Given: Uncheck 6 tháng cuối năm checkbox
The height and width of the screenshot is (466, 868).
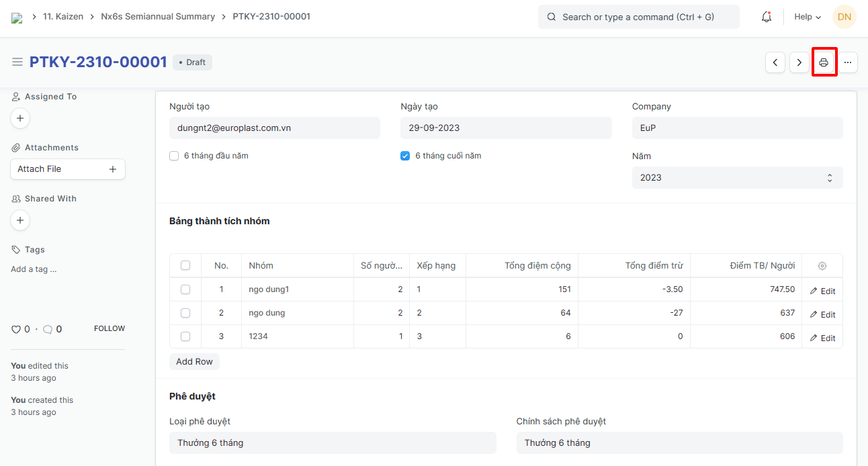Looking at the screenshot, I should (405, 156).
